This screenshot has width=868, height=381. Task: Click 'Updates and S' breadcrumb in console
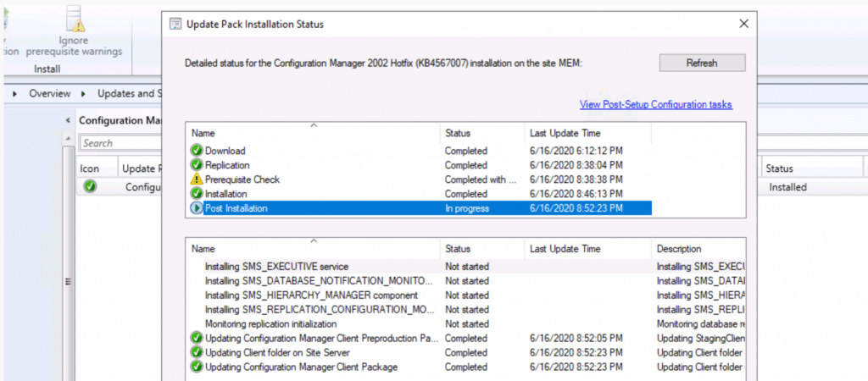(130, 93)
